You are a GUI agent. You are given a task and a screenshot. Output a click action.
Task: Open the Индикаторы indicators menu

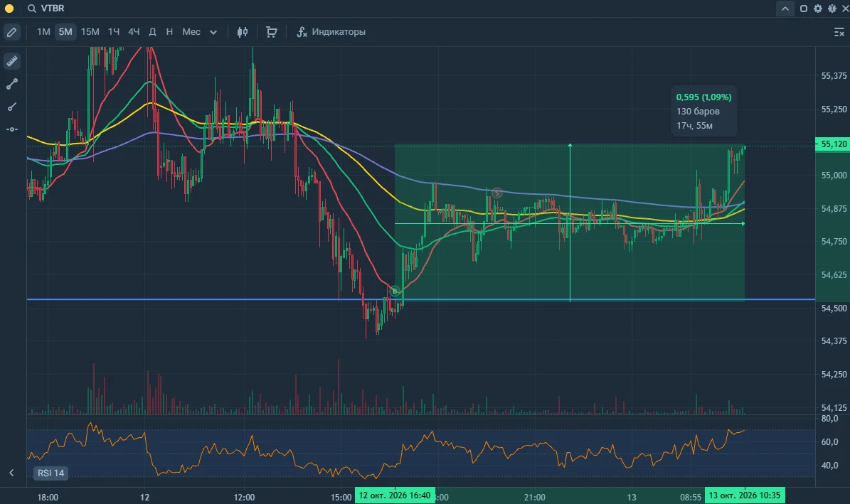click(331, 32)
